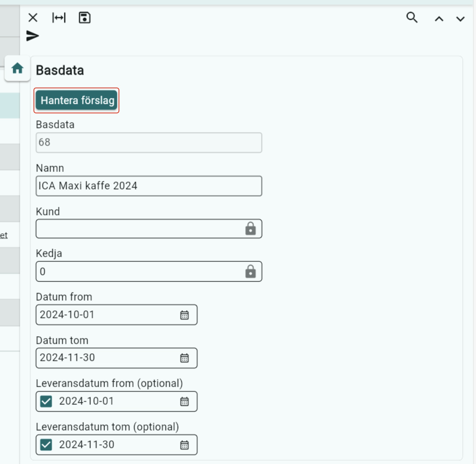Click the send arrow icon
This screenshot has height=464, width=476.
(33, 36)
